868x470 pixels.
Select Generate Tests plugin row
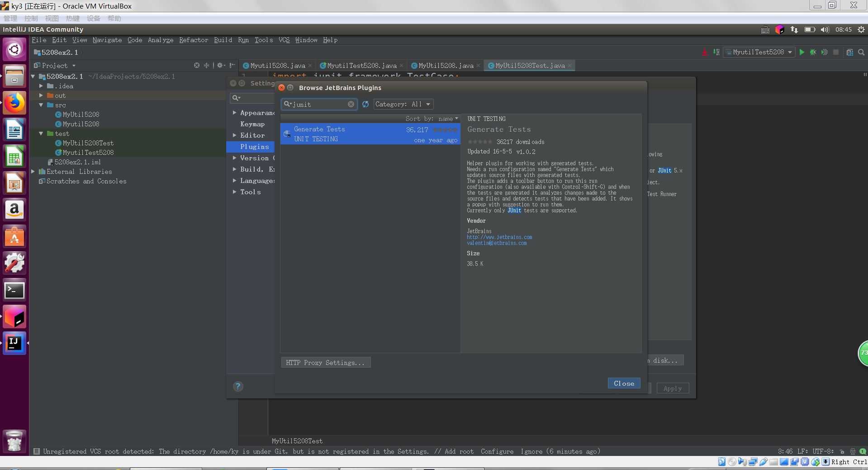coord(370,134)
